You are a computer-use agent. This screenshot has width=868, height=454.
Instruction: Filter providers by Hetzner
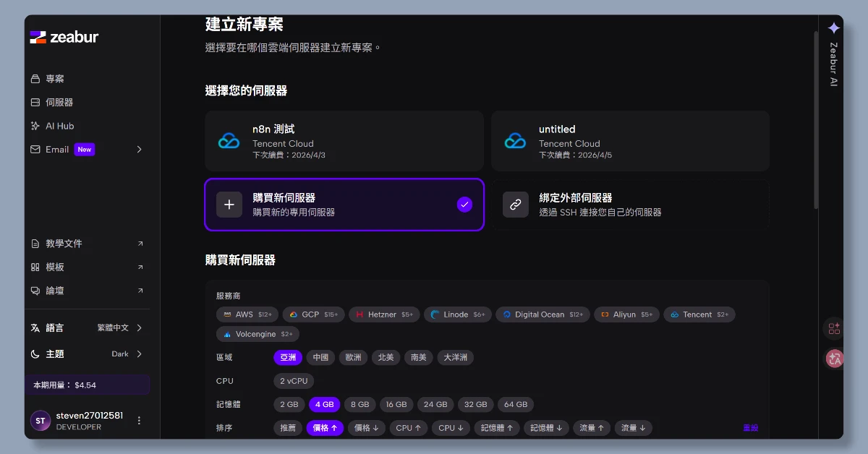(383, 314)
